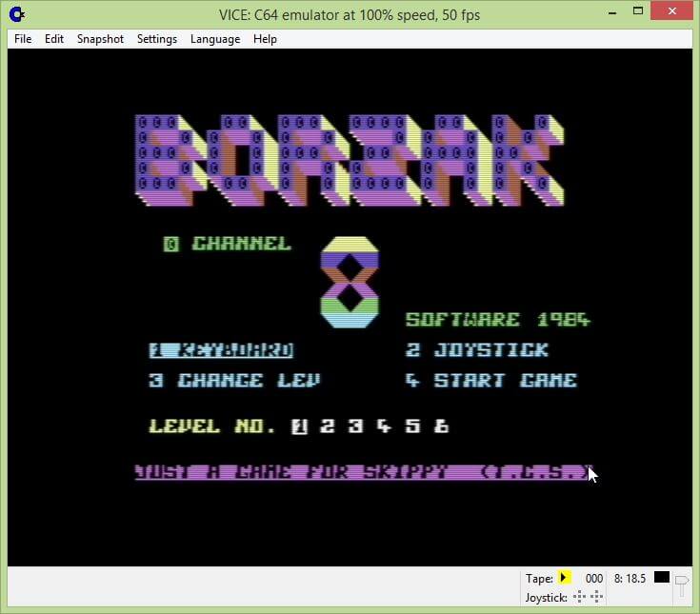The image size is (700, 614).
Task: Select the 2 JOYSTICK option
Action: point(477,350)
